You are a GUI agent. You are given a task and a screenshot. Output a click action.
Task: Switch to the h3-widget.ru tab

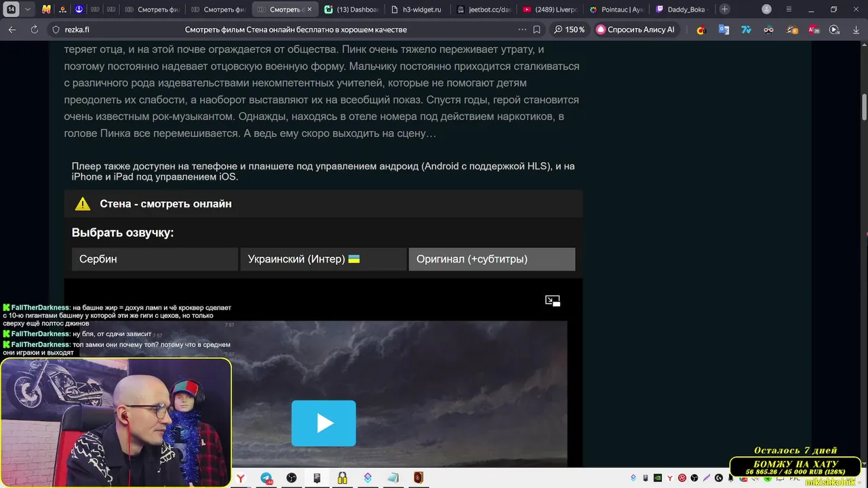pyautogui.click(x=416, y=9)
